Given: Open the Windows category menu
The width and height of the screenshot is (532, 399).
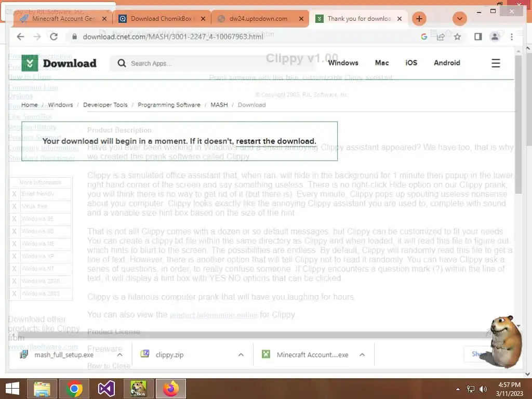Looking at the screenshot, I should pos(343,63).
